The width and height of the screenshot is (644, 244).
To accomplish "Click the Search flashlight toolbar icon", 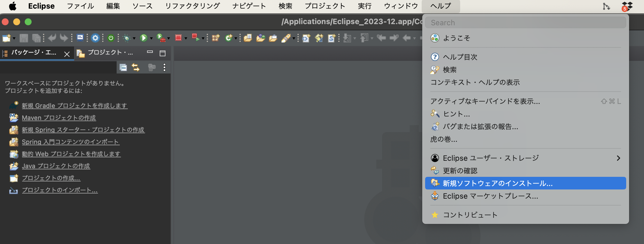I will point(286,38).
